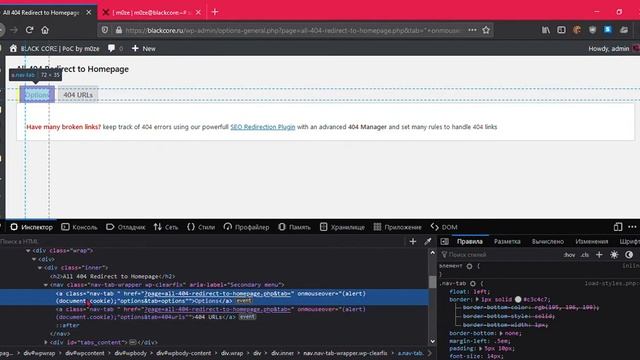Collapse the nav nav-tab-wrapper node
Screen dimensions: 640x360
coord(46,285)
